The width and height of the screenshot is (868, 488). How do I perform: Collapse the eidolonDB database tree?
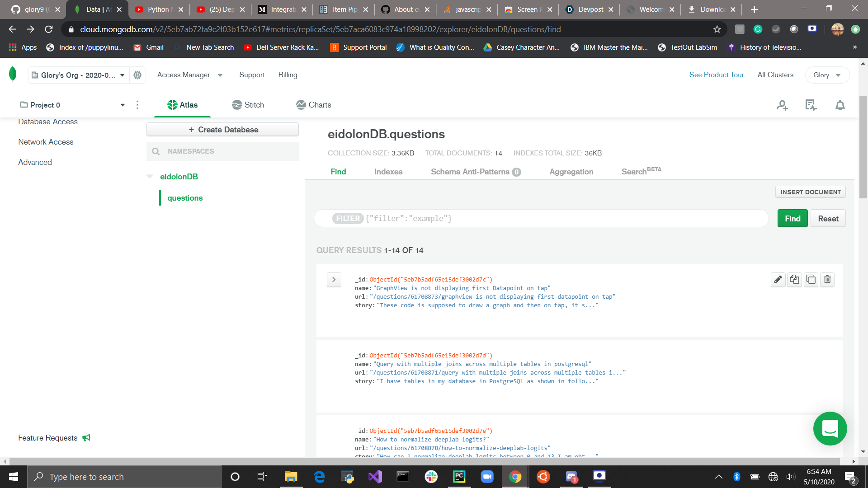150,177
